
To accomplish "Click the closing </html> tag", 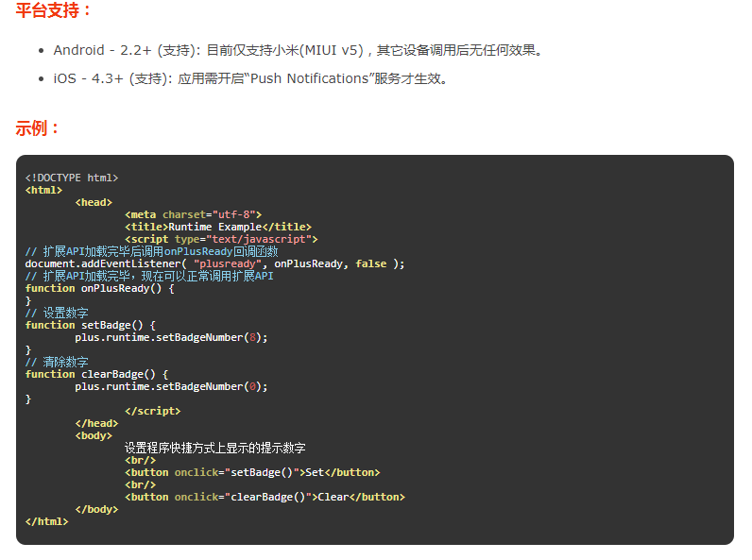I will [x=46, y=521].
